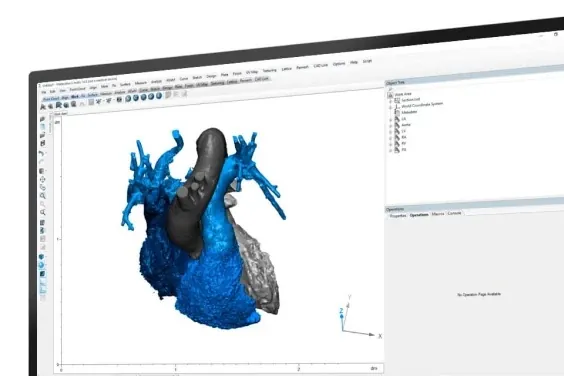564x376 pixels.
Task: Select the pan crosshair tool in left toolbar
Action: click(x=42, y=179)
